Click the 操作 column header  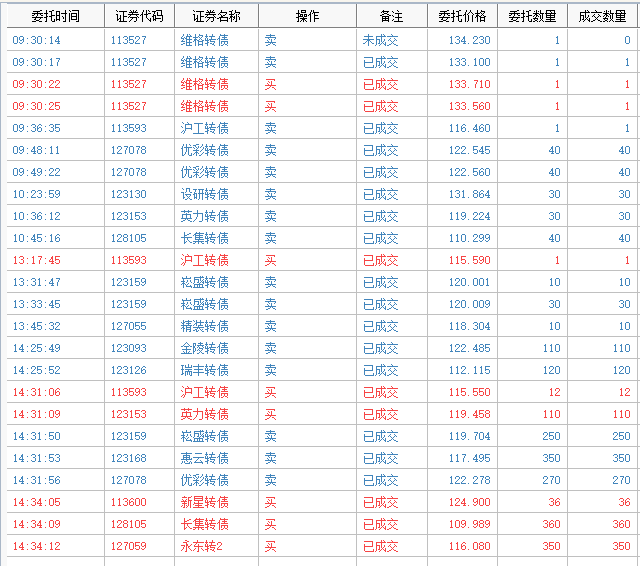307,16
